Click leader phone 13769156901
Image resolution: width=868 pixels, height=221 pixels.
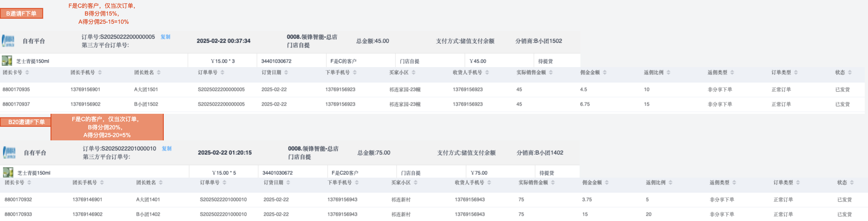[x=85, y=90]
